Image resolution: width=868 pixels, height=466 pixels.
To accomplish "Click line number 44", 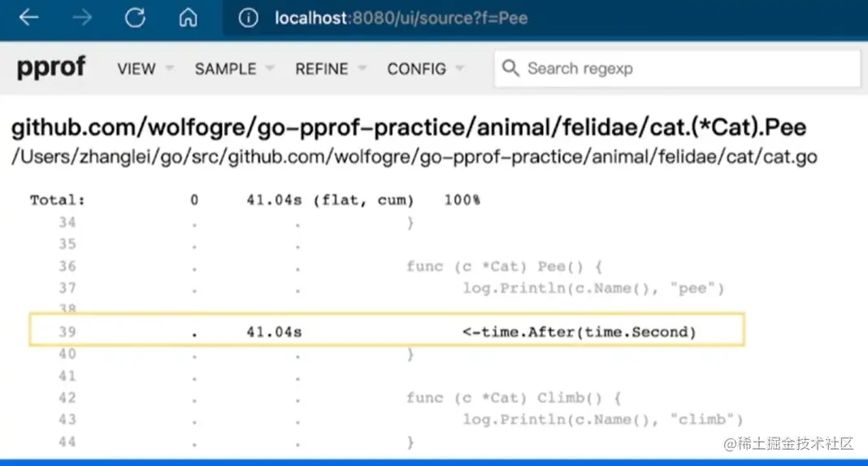I will [x=67, y=442].
